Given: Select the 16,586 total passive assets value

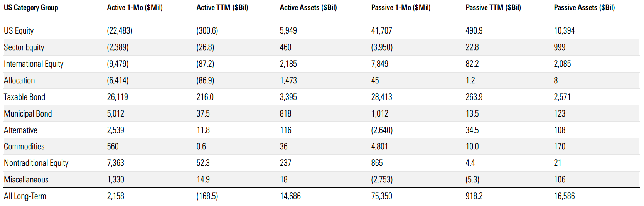Looking at the screenshot, I should click(564, 196).
